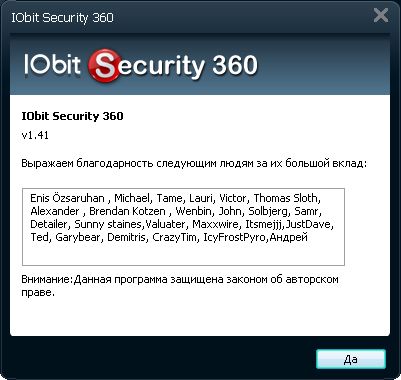Viewport: 401px width, 380px height.
Task: Click the name IcyFrostPyro in credits
Action: (235, 237)
